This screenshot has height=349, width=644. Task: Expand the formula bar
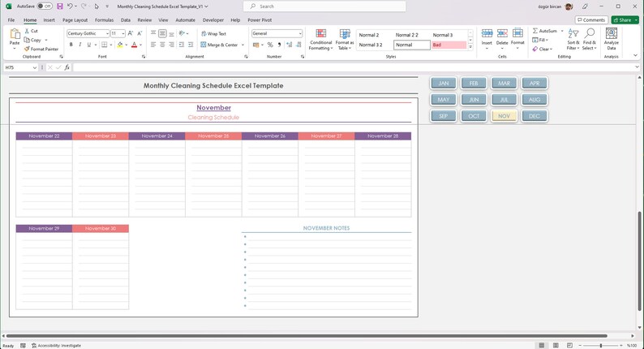(637, 67)
